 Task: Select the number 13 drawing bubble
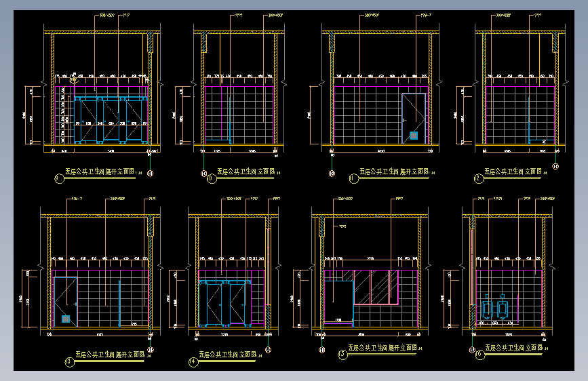tap(69, 362)
